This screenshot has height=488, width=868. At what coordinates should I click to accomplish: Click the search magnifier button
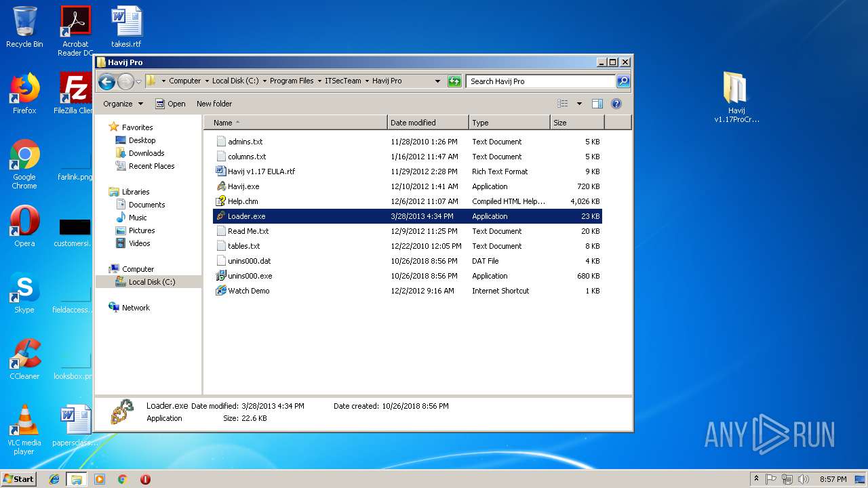point(623,81)
